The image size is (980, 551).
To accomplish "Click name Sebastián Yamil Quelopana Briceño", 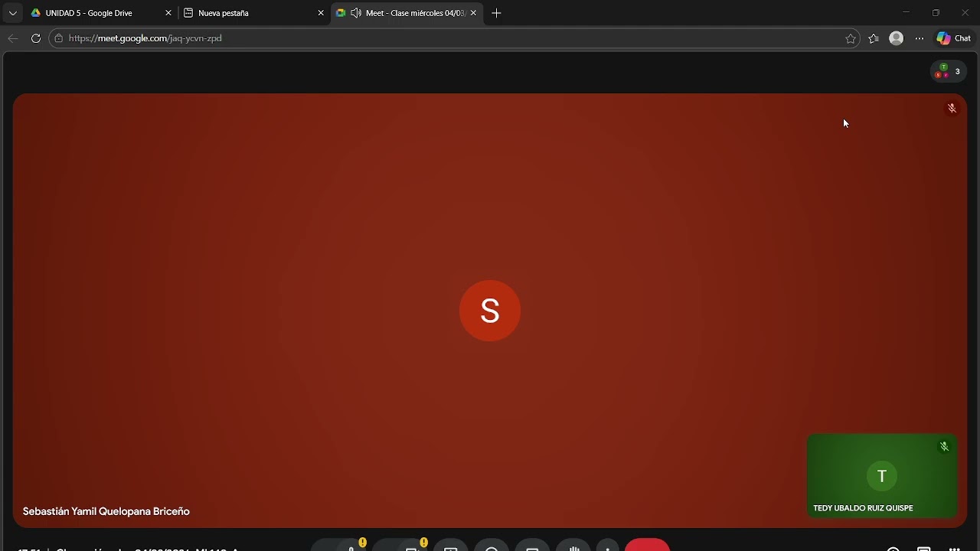I will coord(106,511).
